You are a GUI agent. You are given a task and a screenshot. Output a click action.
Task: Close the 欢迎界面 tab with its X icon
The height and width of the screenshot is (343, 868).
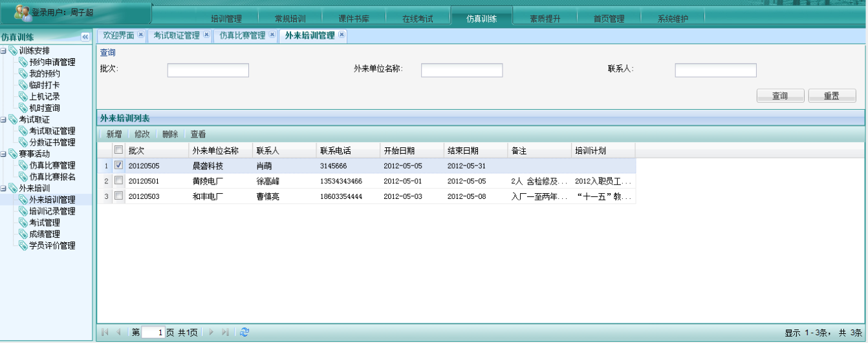[x=140, y=35]
